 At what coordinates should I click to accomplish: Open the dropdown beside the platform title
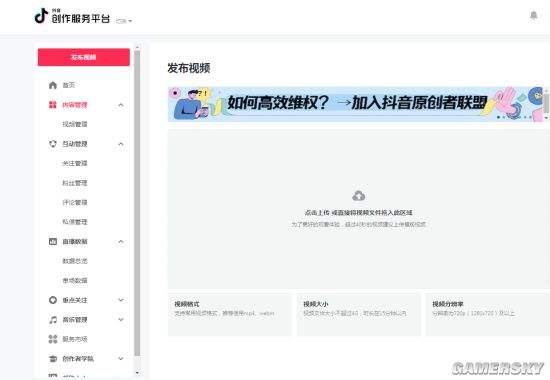click(x=124, y=21)
